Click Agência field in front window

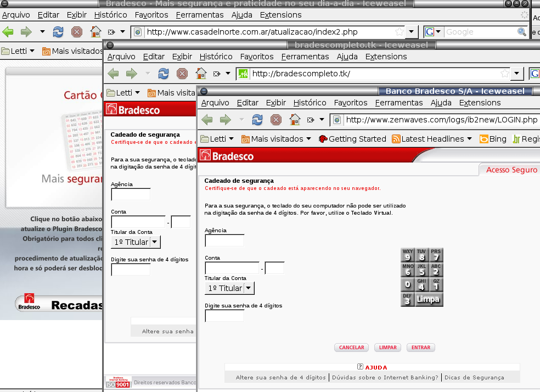[x=224, y=240]
